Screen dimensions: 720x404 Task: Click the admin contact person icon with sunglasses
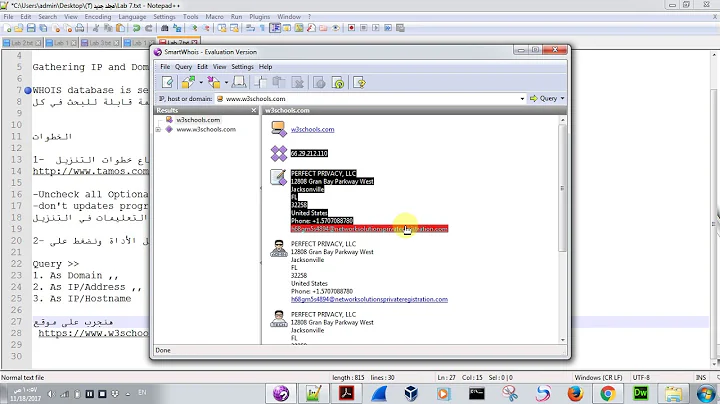pyautogui.click(x=278, y=248)
